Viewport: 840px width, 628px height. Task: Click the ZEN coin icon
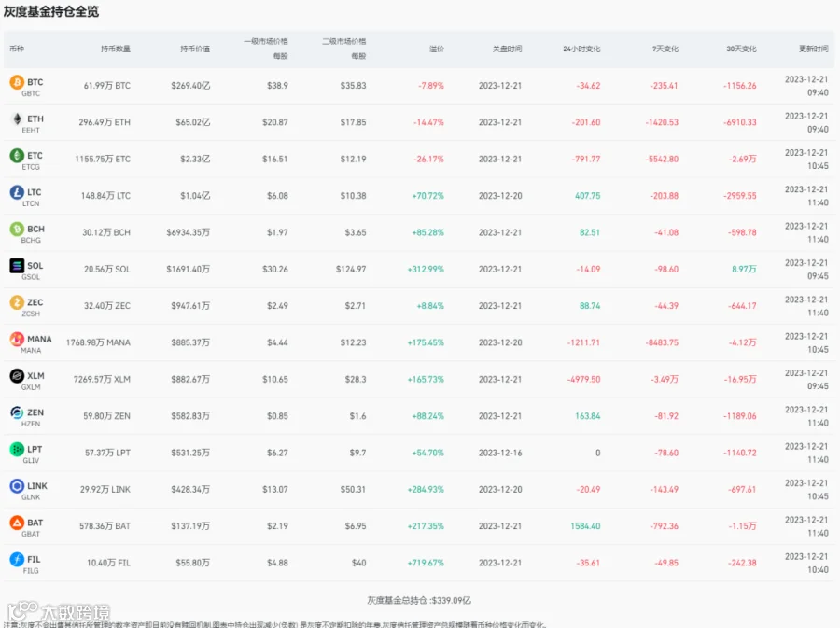tap(17, 412)
